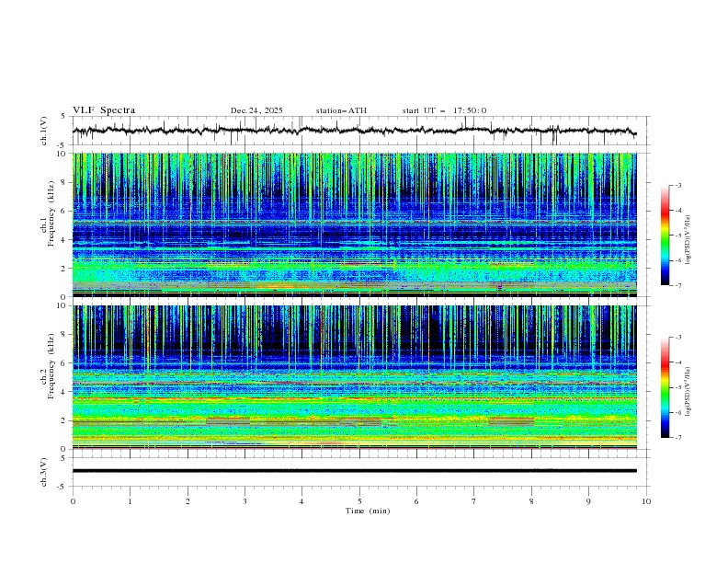Click the ch.3(V) axis "-5" tick label
This screenshot has width=728, height=563.
63,487
